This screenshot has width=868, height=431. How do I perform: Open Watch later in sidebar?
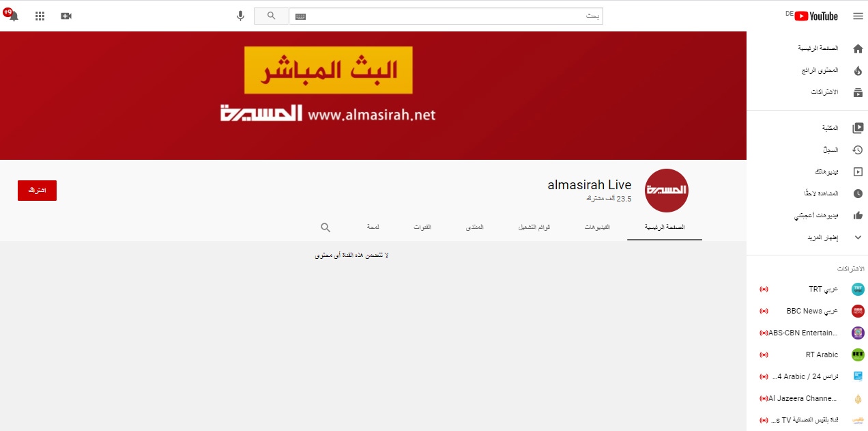(x=807, y=193)
